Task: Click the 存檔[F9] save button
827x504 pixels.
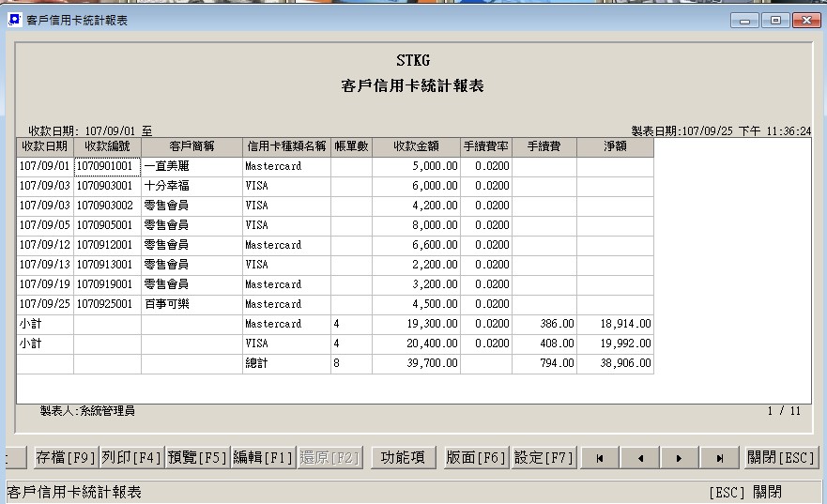Action: [x=66, y=457]
